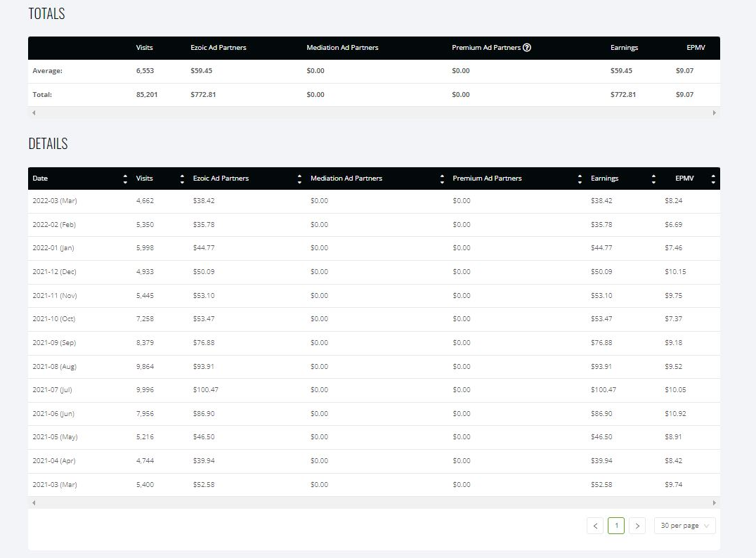Click Visits header in Totals table
Viewport: 756px width, 558px height.
144,48
